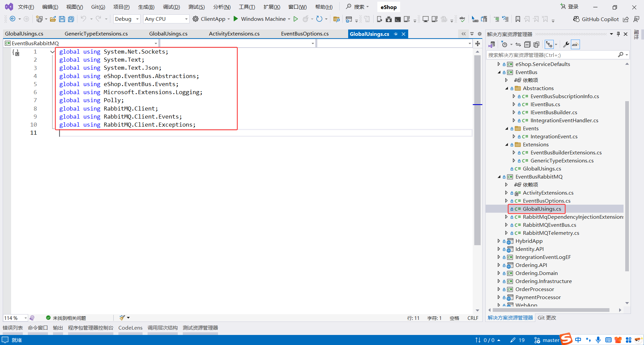644x345 pixels.
Task: Click the undo arrow icon
Action: (x=83, y=19)
